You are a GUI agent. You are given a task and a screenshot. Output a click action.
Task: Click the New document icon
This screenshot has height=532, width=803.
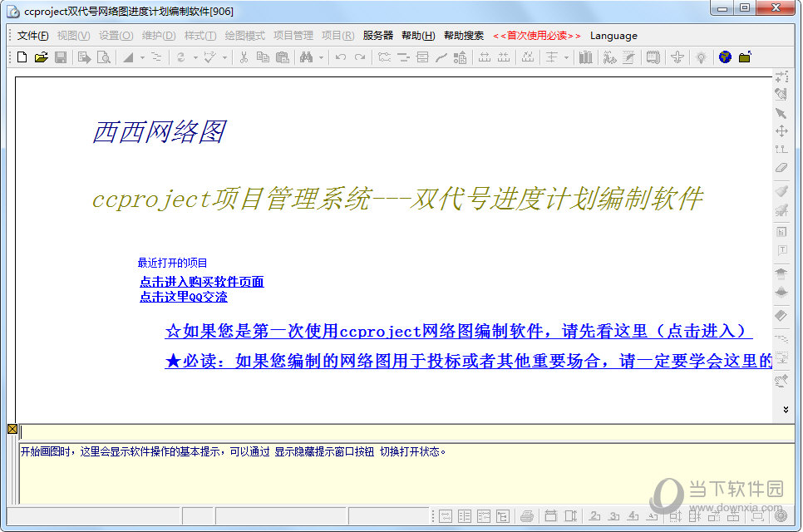coord(22,57)
